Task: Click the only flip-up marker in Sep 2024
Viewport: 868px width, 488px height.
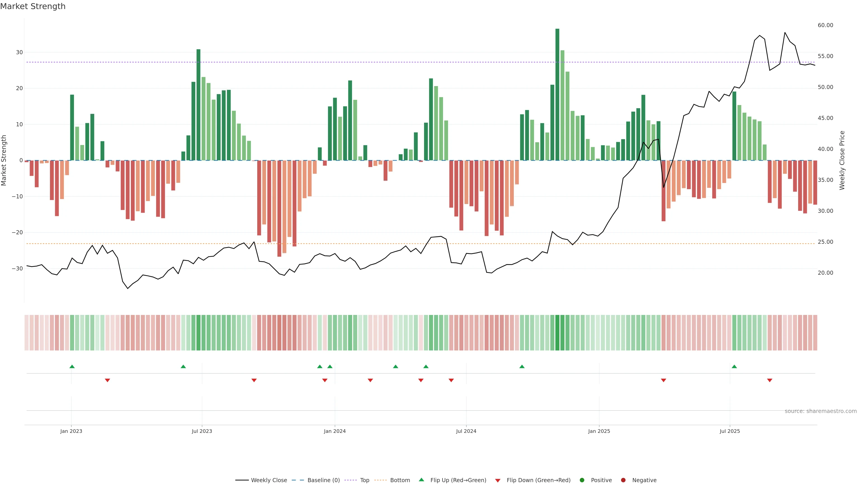Action: [x=522, y=366]
